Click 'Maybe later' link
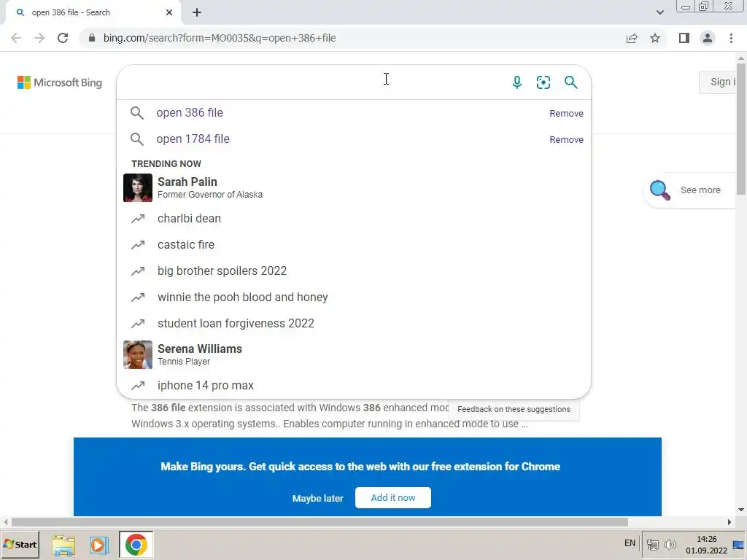 pos(318,499)
